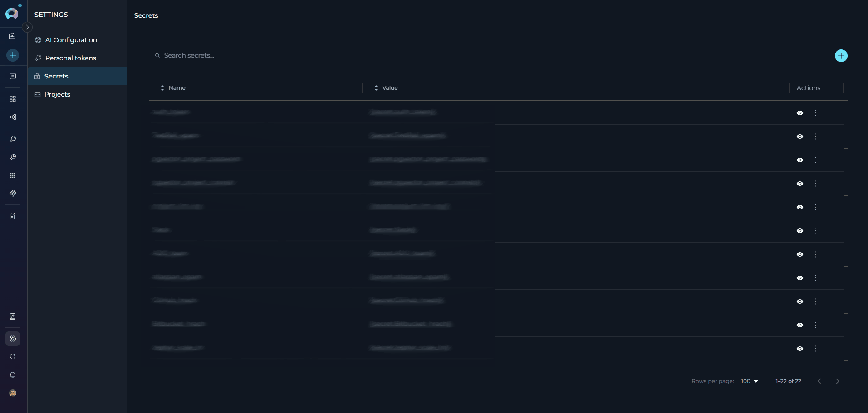Click the settings gear in left sidebar
Viewport: 868px width, 413px height.
click(x=13, y=339)
